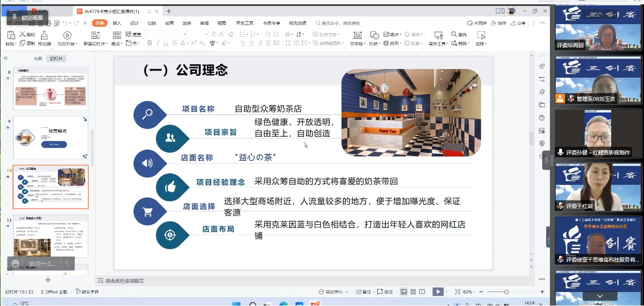Select slide 9 thumbnail 经营模式
644x306 pixels.
[x=51, y=138]
